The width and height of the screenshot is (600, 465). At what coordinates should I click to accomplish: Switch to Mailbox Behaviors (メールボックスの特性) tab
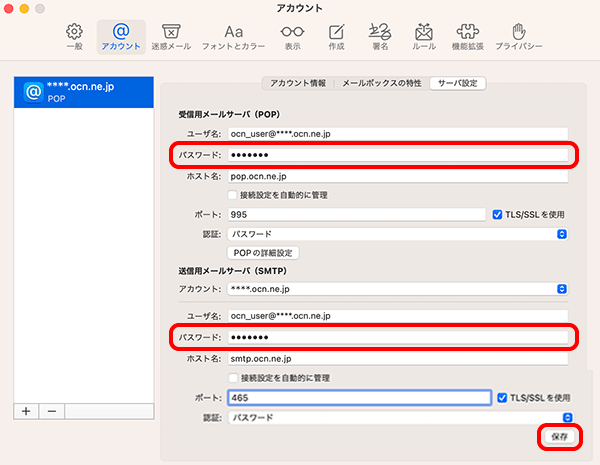pyautogui.click(x=382, y=83)
